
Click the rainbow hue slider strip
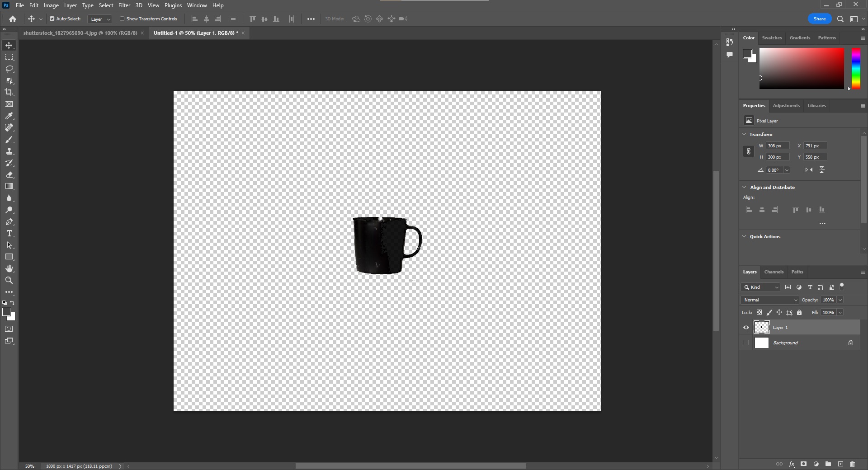(x=856, y=69)
